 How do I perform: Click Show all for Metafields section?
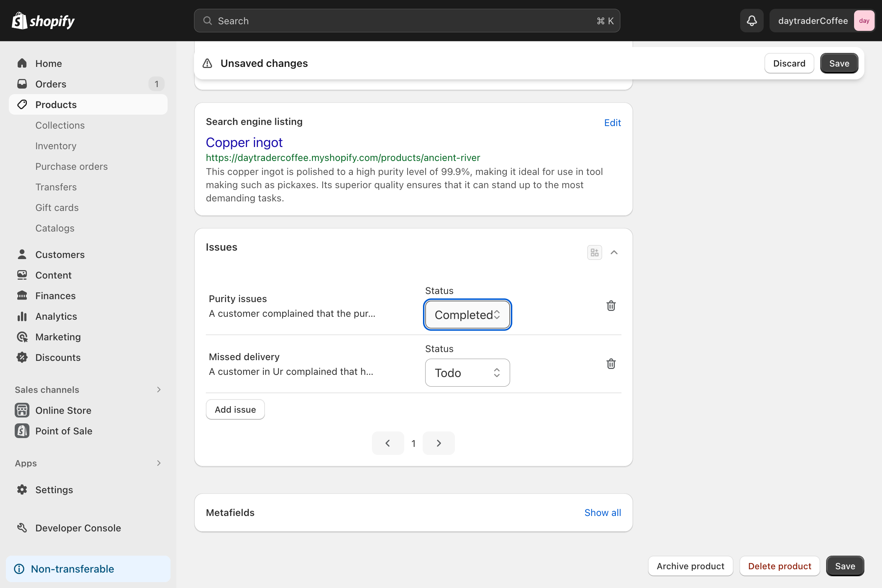click(x=602, y=513)
